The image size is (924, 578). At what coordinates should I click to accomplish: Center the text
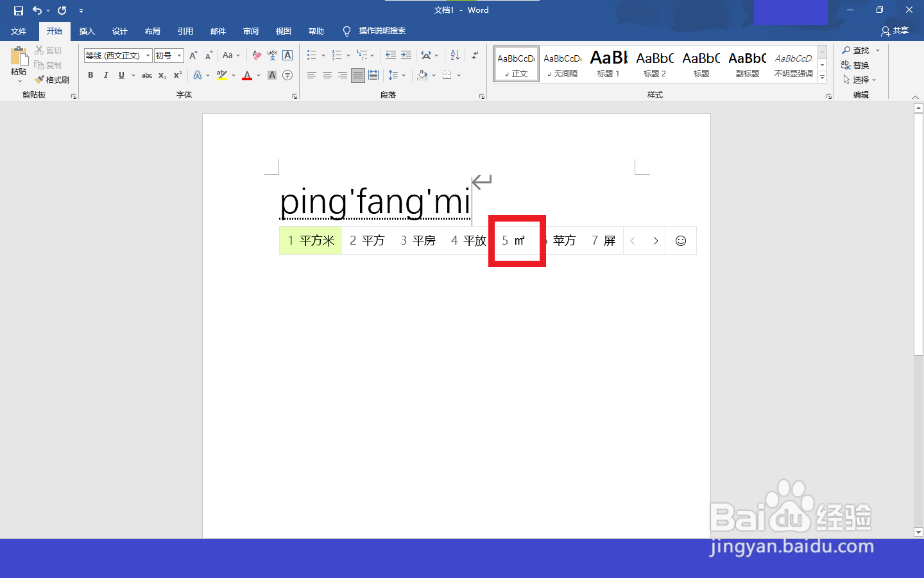click(327, 75)
